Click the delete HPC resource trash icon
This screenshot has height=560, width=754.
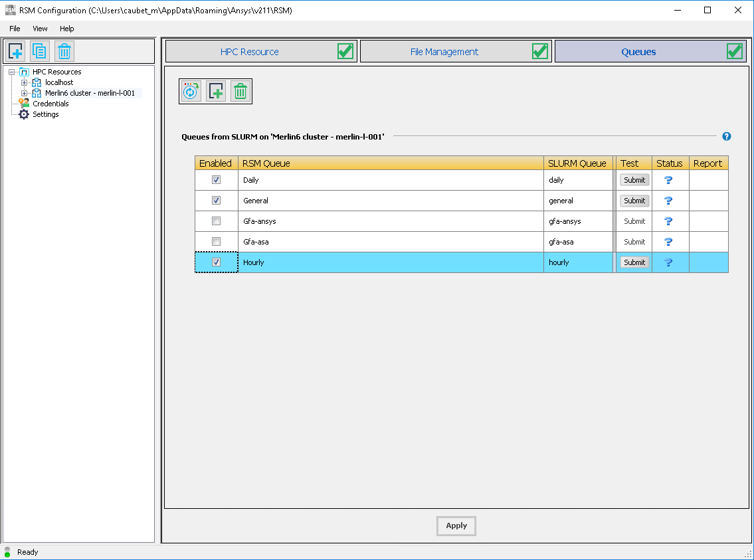64,51
